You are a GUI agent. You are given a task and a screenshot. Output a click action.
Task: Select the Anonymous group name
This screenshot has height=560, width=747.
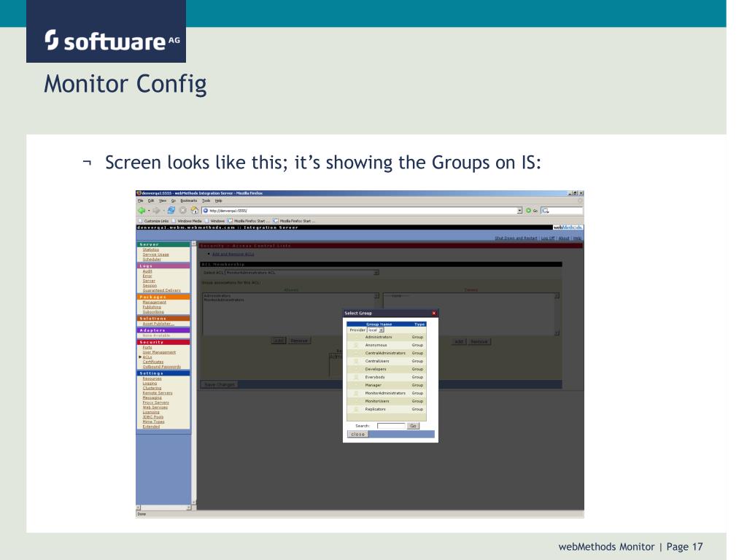coord(376,345)
